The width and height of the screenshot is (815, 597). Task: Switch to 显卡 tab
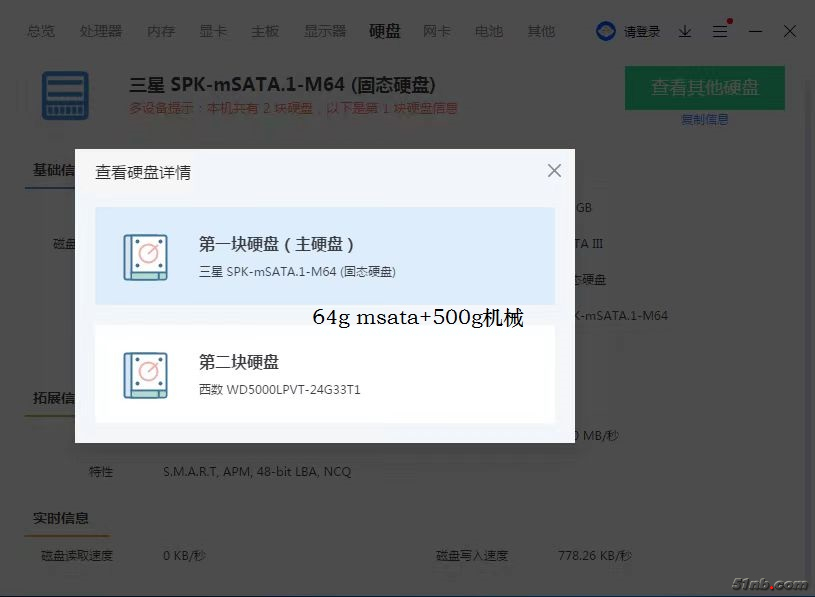pyautogui.click(x=213, y=31)
